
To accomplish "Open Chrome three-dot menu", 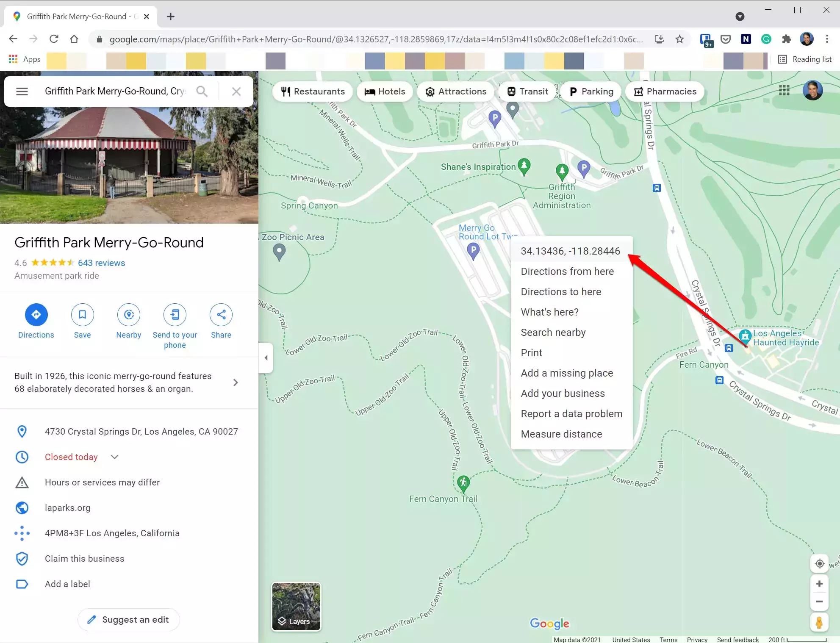I will point(827,39).
